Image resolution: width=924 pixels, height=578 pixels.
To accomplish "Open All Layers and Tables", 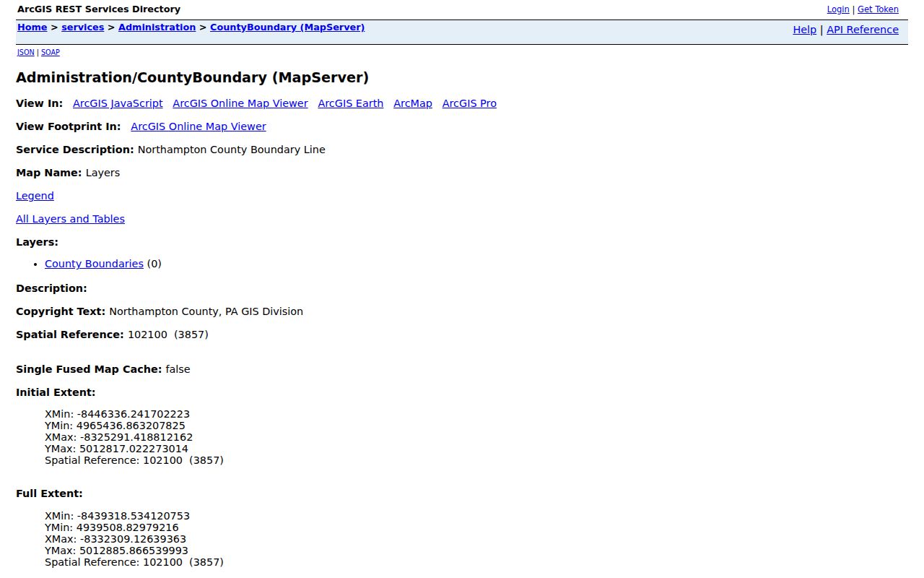I will pos(70,219).
